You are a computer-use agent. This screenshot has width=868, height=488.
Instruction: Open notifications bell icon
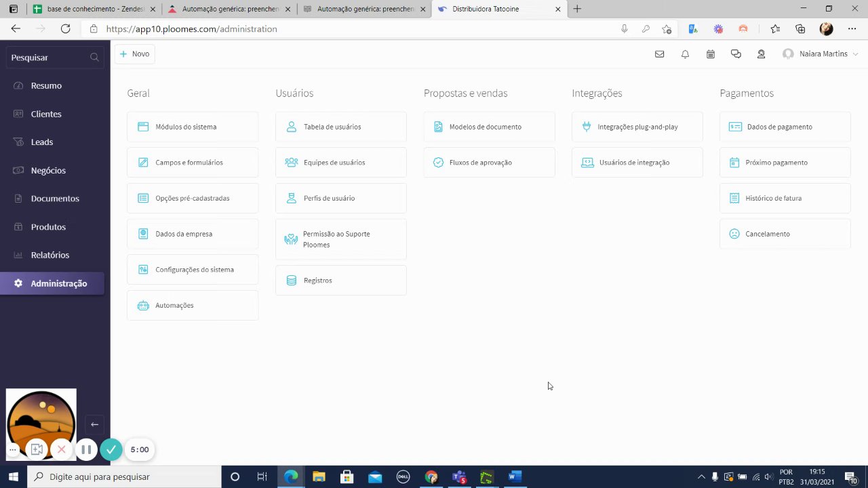[685, 54]
